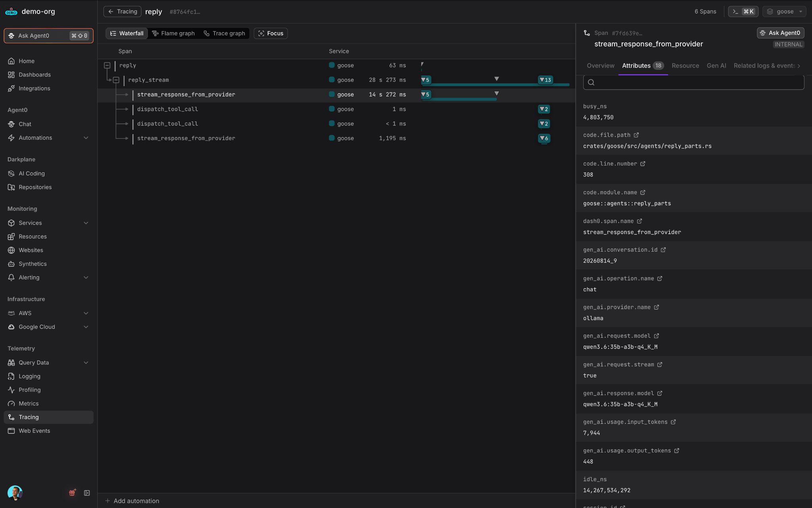
Task: Click the ollama provider value
Action: 593,318
